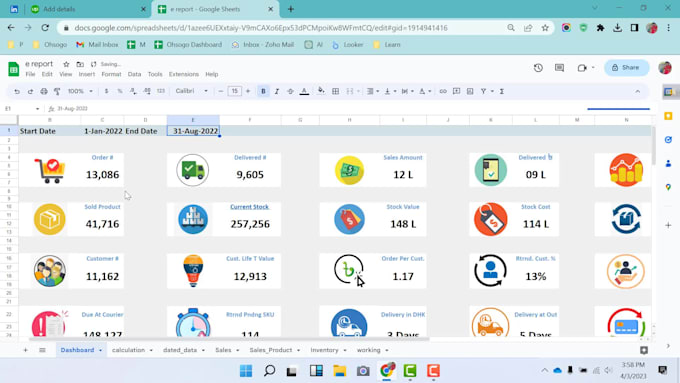Open Google Tasks in side panel
Image resolution: width=680 pixels, height=383 pixels.
click(668, 140)
